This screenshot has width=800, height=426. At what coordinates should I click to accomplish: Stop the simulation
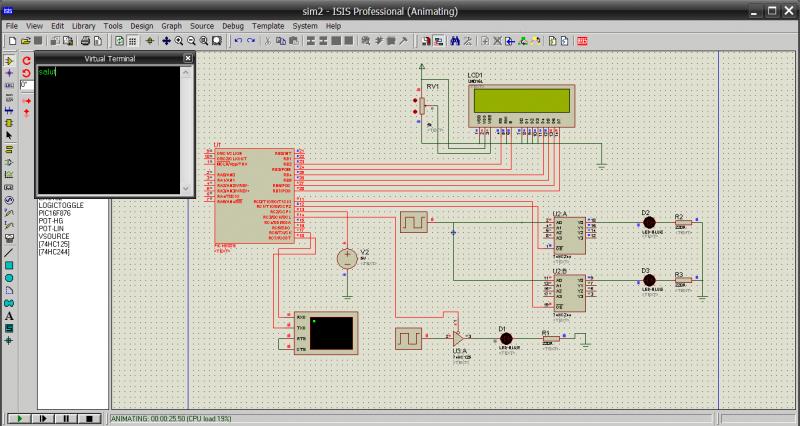89,418
